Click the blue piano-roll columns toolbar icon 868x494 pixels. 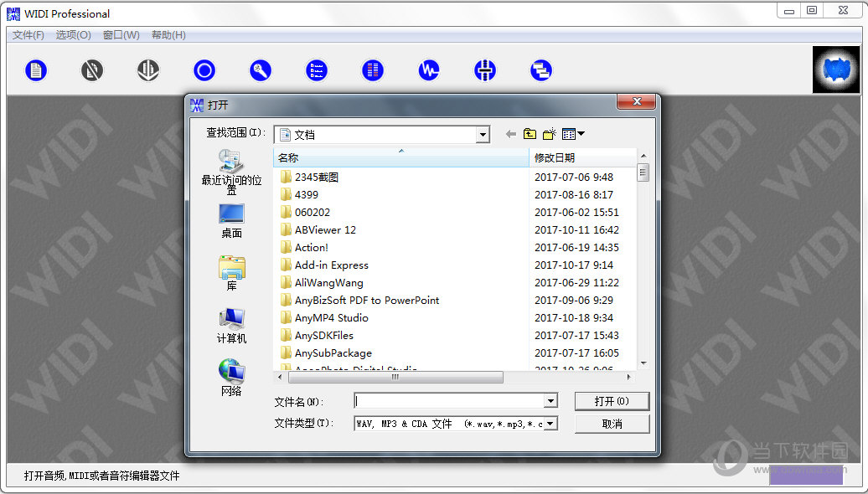pyautogui.click(x=373, y=70)
